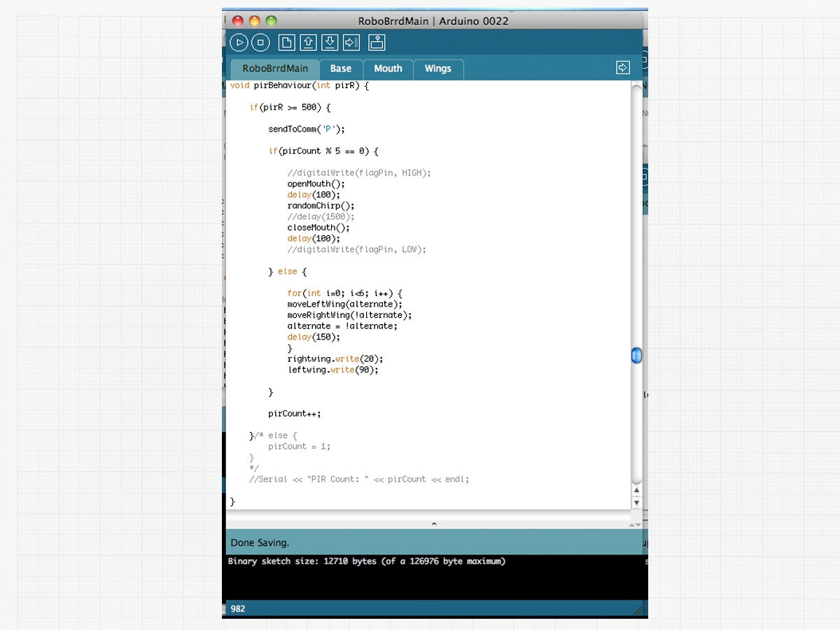Screen dimensions: 840x630
Task: Switch to the Base tab
Action: [x=341, y=69]
